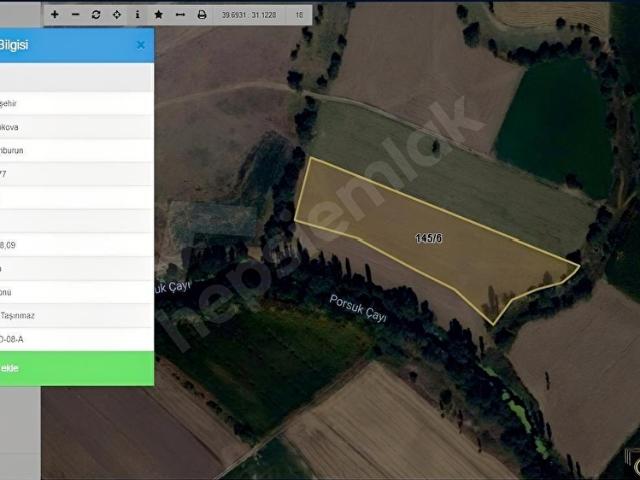Click the Porsuk Çayı river label
Viewport: 640px width, 480px height.
[x=358, y=309]
